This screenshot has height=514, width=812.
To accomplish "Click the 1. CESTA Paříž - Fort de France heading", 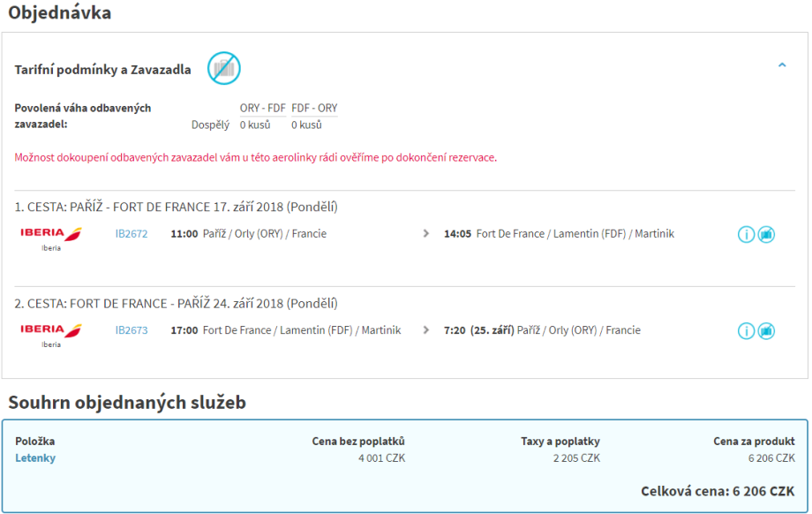I will [x=176, y=207].
